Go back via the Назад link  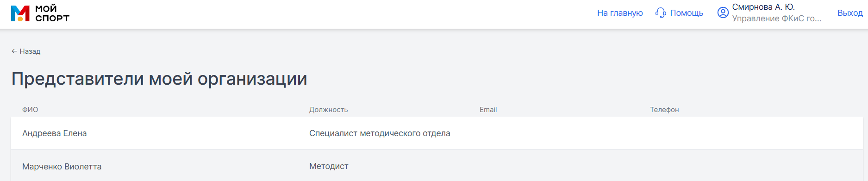point(30,51)
